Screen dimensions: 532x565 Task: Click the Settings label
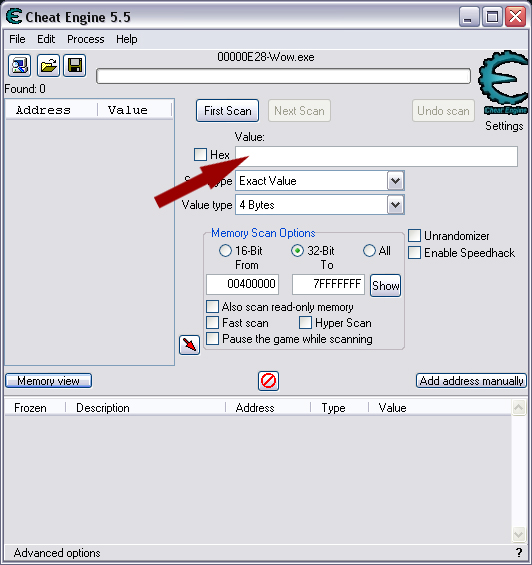tap(504, 126)
